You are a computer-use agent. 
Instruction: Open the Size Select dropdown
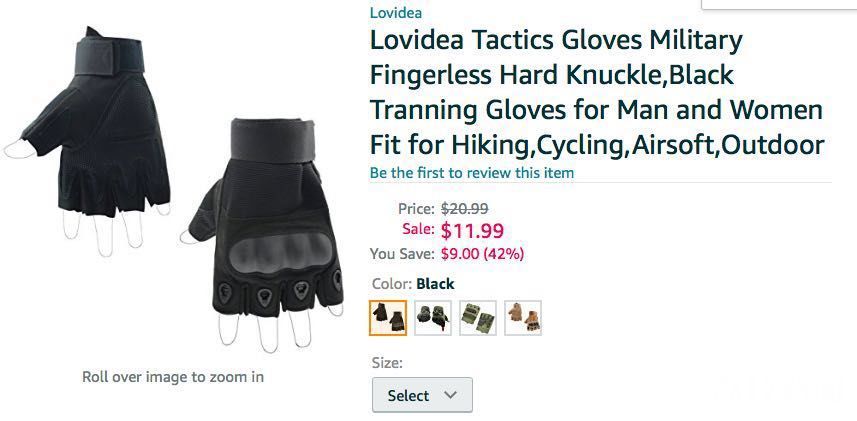pyautogui.click(x=422, y=395)
